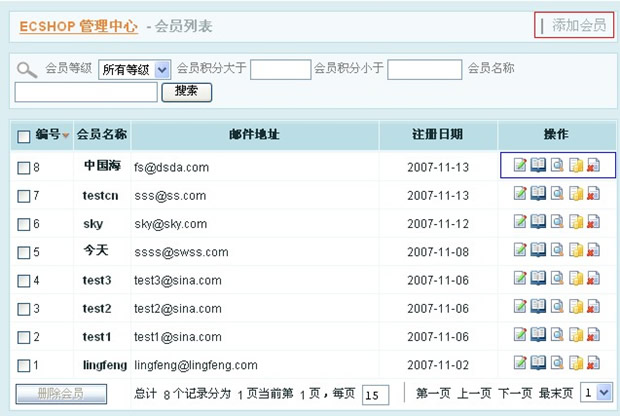Click the edit icon for member test2
This screenshot has height=416, width=620.
(x=520, y=308)
